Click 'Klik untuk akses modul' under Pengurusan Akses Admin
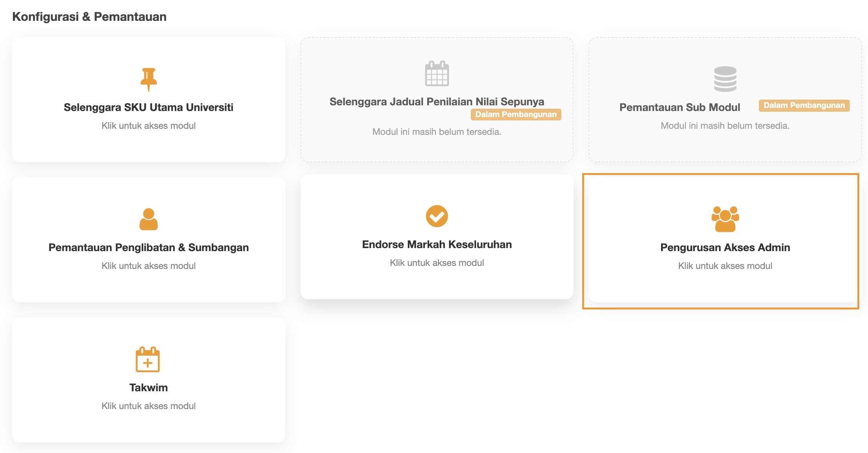Image resolution: width=868 pixels, height=453 pixels. [725, 266]
